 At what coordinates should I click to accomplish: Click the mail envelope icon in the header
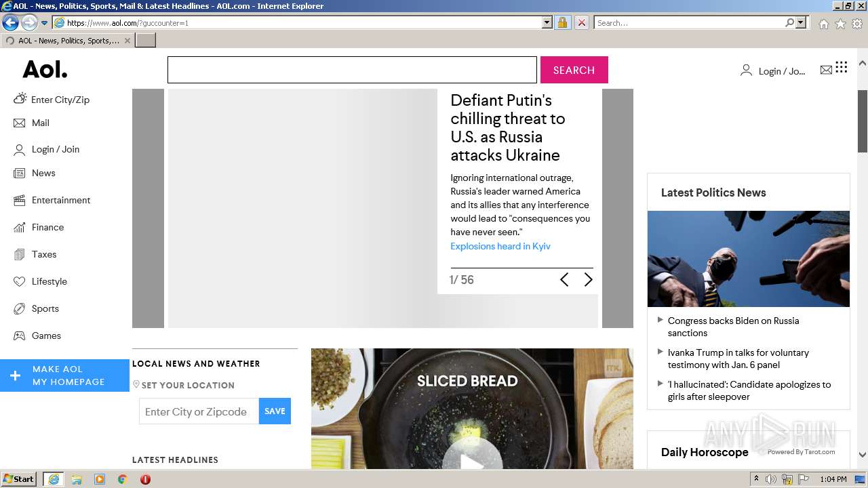[x=826, y=70]
